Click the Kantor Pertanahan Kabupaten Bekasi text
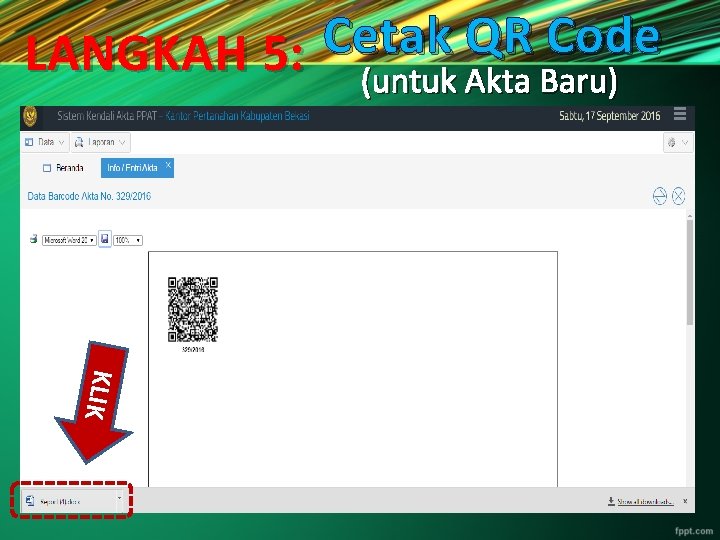The width and height of the screenshot is (720, 540). 237,116
